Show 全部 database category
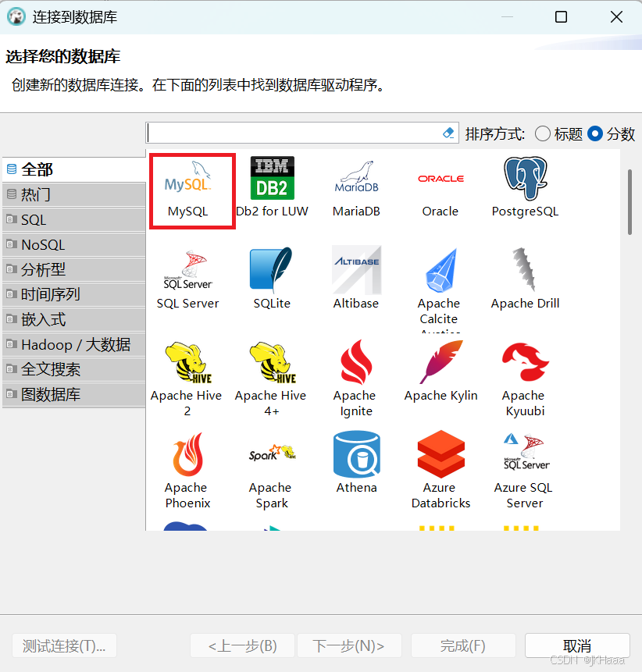Screen dimensions: 642x672 coord(73,169)
